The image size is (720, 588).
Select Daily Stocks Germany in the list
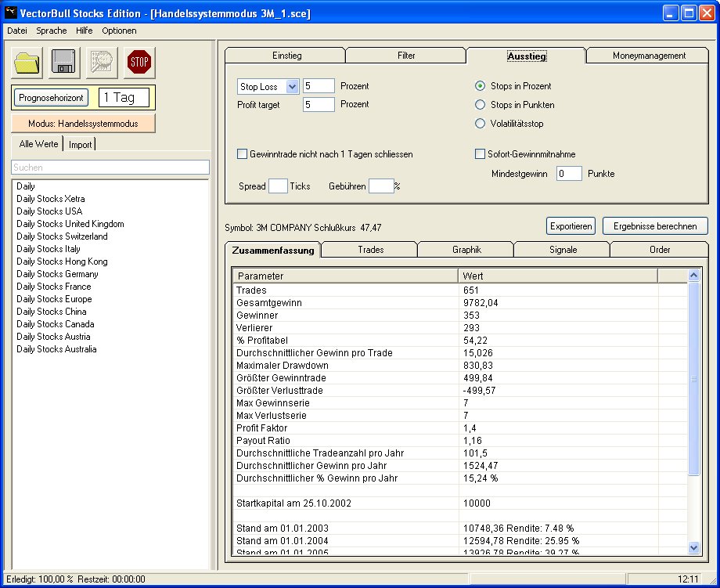click(57, 274)
